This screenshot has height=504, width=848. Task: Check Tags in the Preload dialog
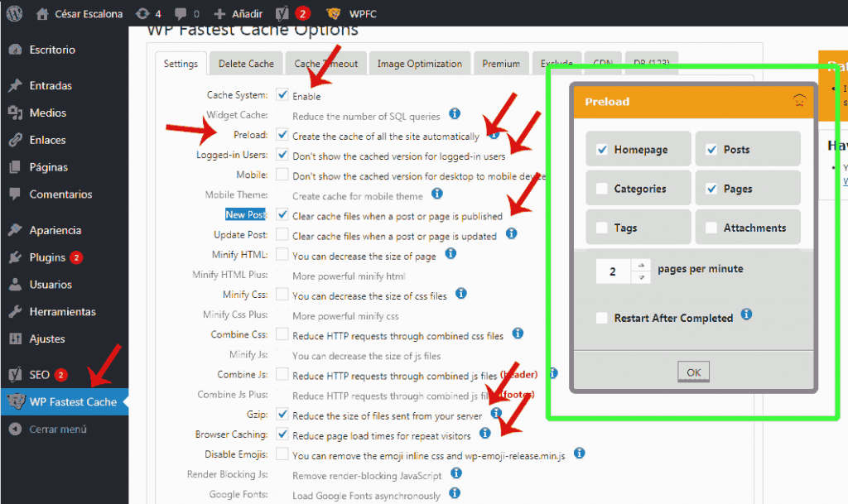[x=601, y=228]
